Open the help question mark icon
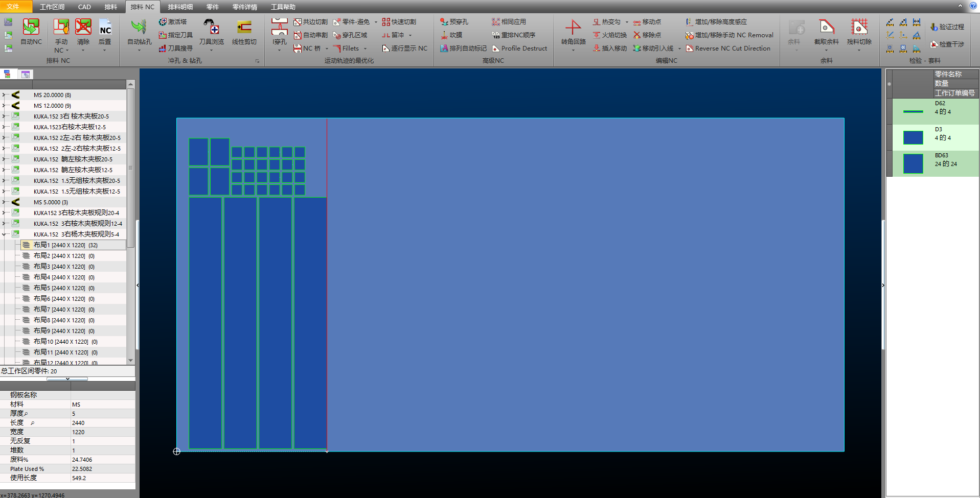The image size is (980, 498). 973,6
